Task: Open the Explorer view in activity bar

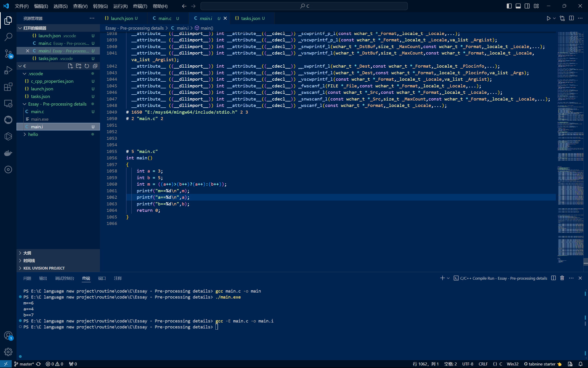Action: pyautogui.click(x=8, y=20)
